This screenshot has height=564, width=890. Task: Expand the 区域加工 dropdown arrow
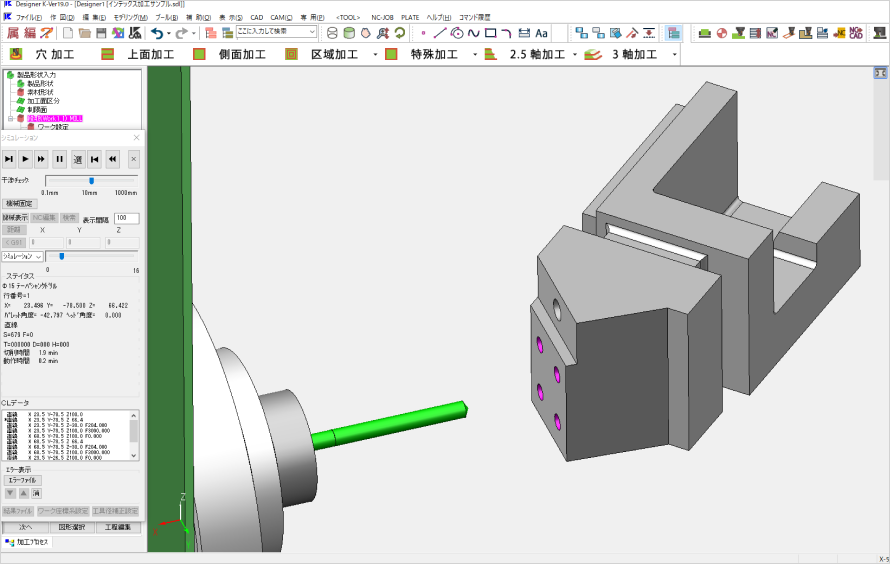point(375,54)
